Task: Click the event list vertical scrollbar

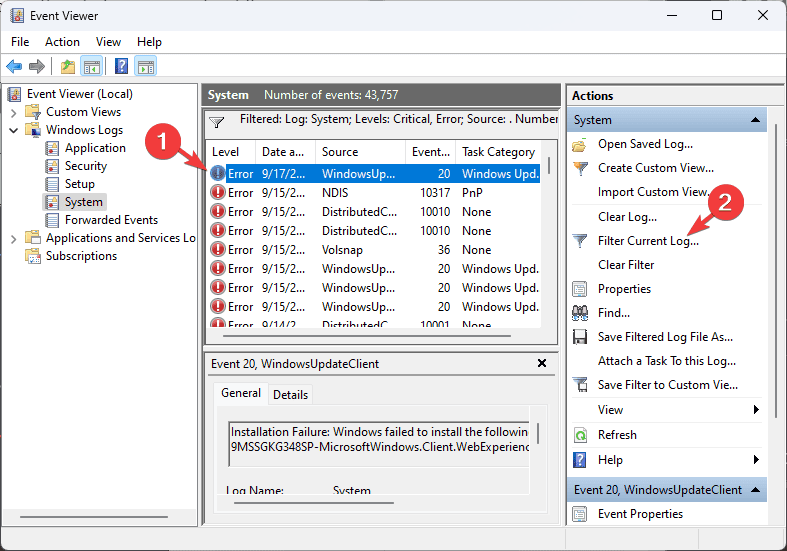Action: [x=549, y=166]
